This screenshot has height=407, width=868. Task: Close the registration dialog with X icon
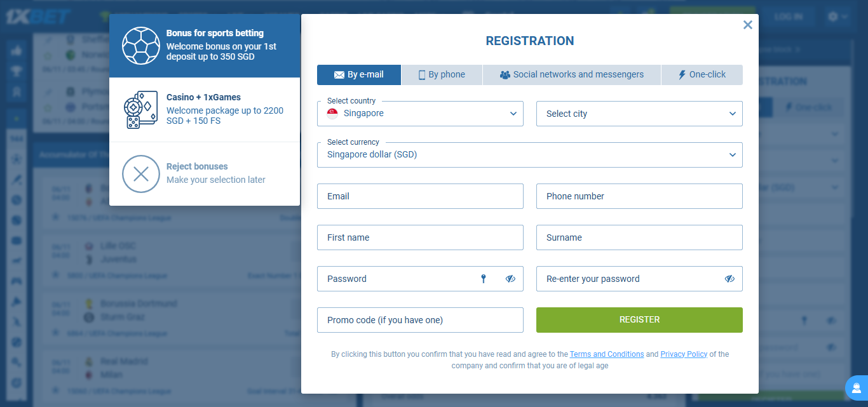748,25
